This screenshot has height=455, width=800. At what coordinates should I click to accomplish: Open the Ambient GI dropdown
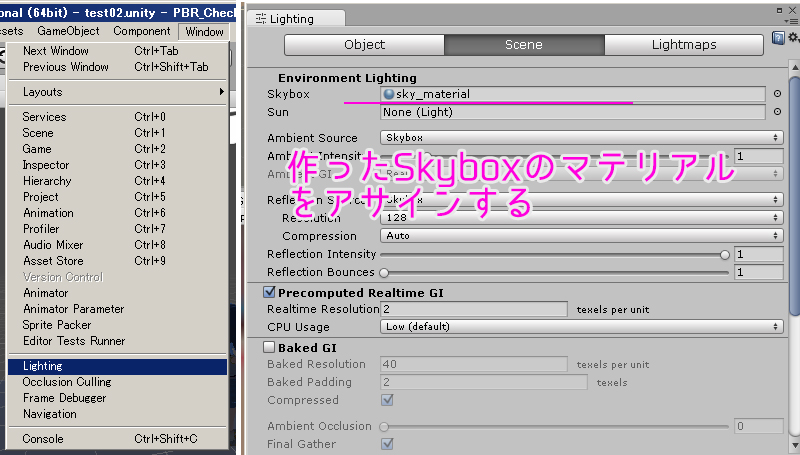tap(582, 174)
